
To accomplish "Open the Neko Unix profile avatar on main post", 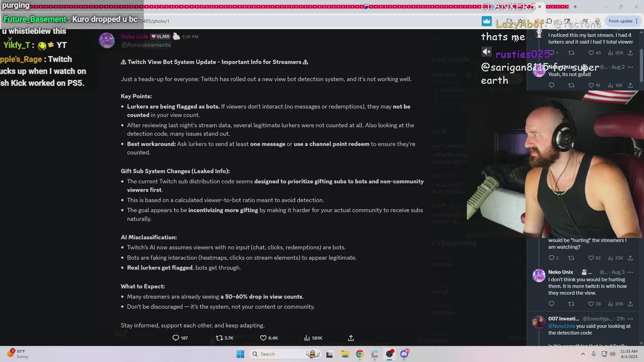I will click(107, 40).
